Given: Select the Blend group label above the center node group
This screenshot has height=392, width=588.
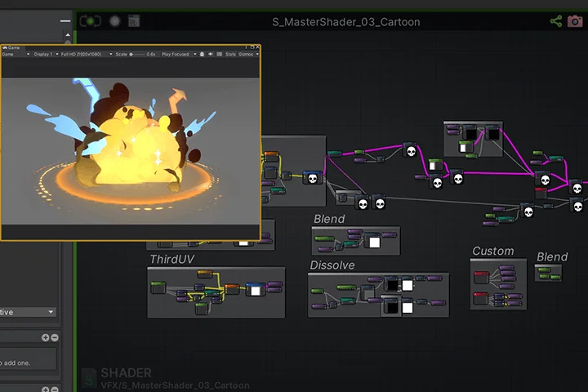Looking at the screenshot, I should click(x=329, y=219).
